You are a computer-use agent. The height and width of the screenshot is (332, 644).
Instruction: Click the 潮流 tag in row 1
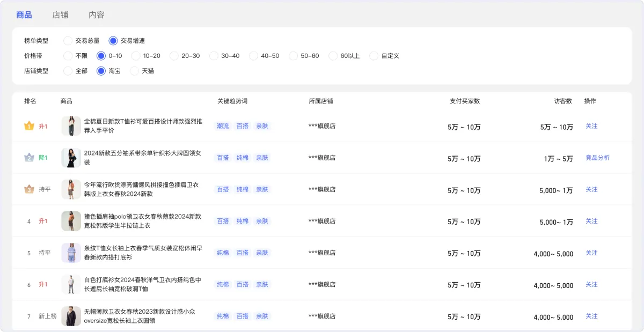223,126
